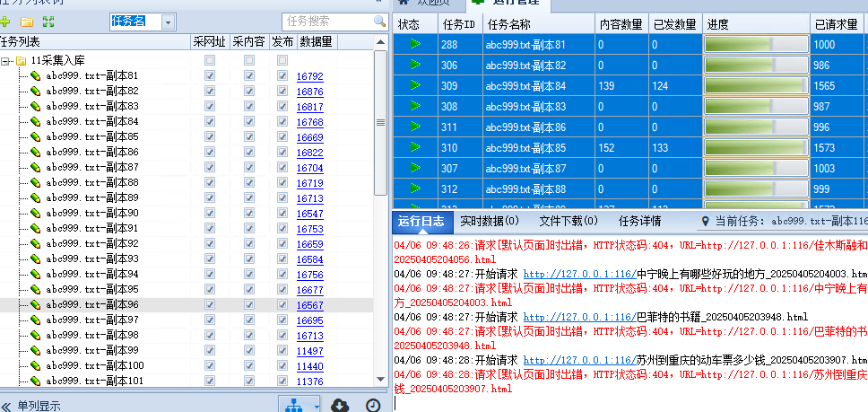Uncheck 发布 for abc999.txt-副本101
Screen dimensions: 868x412
pos(282,380)
